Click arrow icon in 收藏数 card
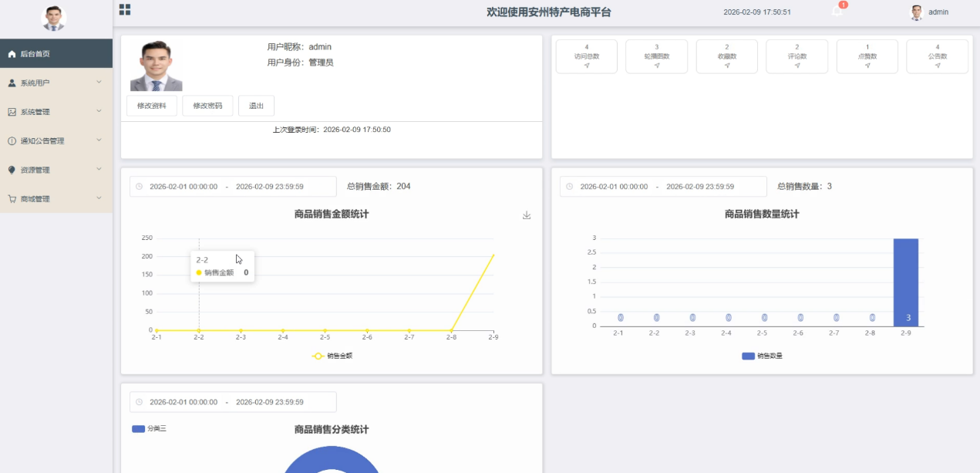Viewport: 980px width, 473px height. click(x=727, y=66)
